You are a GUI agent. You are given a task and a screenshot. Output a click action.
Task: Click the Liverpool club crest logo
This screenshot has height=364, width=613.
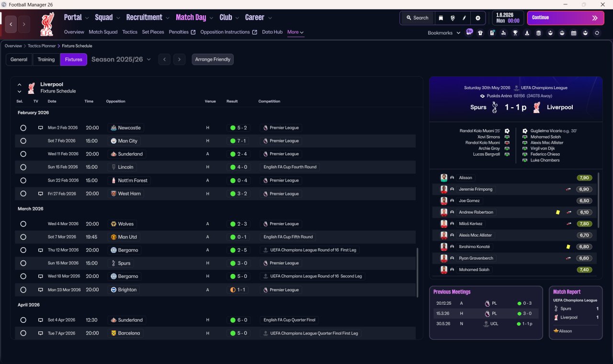point(47,24)
